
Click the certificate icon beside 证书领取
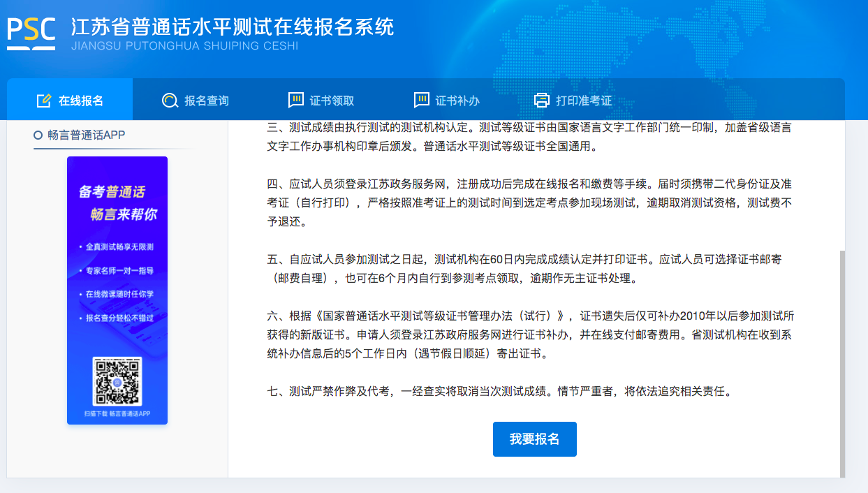pos(296,100)
